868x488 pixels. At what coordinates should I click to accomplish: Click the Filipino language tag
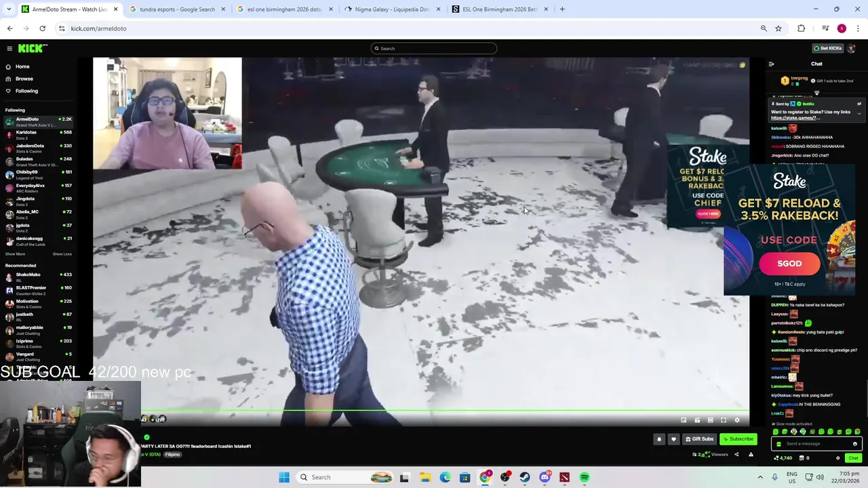[172, 455]
